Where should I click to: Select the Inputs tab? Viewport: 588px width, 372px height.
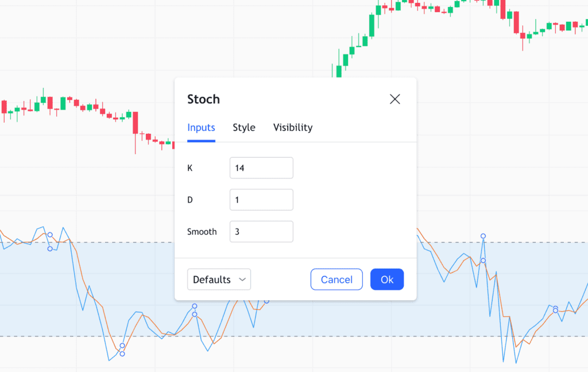[x=201, y=127]
